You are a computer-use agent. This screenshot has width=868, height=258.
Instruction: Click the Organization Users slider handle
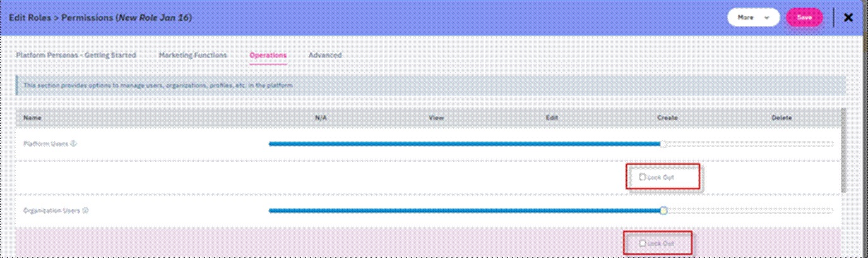coord(663,211)
